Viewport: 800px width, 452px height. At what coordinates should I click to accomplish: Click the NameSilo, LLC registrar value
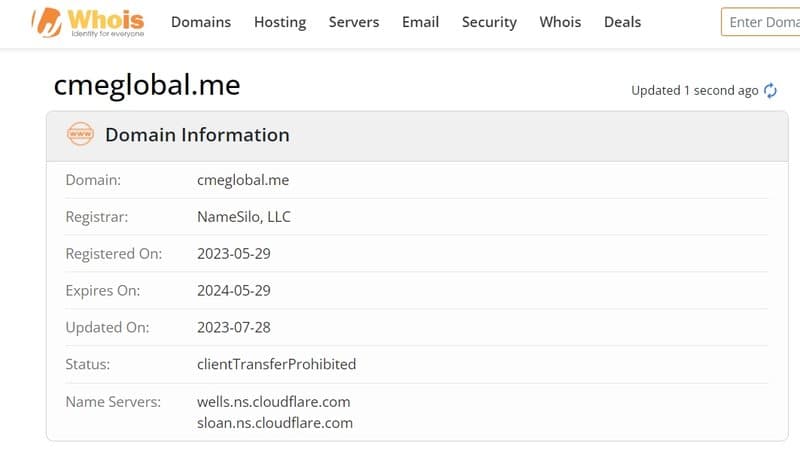244,217
